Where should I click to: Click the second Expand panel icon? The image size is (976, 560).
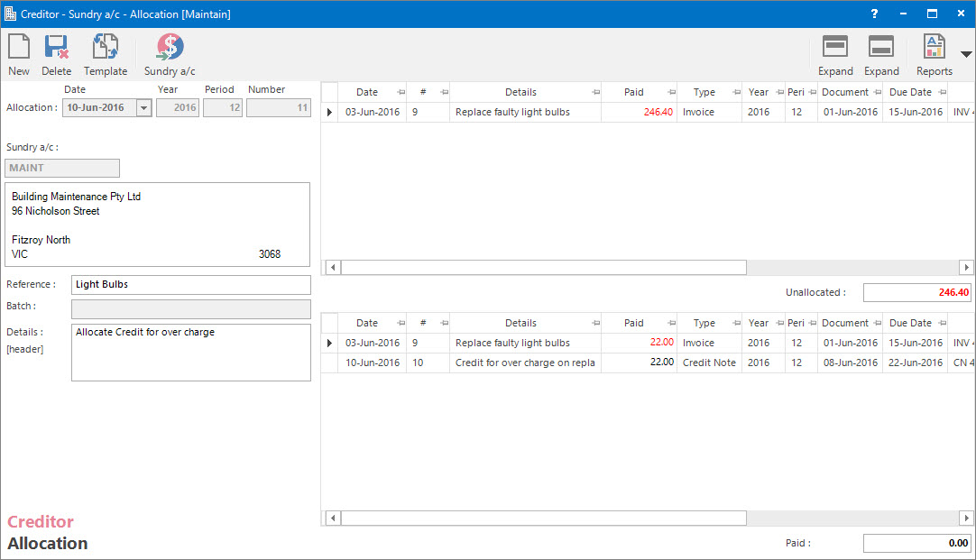[881, 48]
